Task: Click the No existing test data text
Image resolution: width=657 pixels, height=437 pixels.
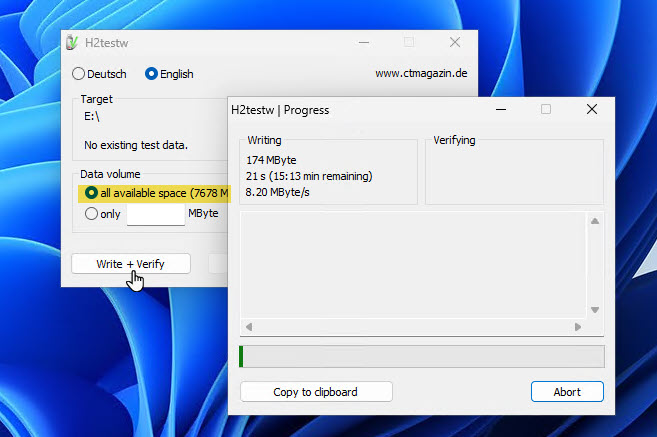Action: [x=136, y=145]
